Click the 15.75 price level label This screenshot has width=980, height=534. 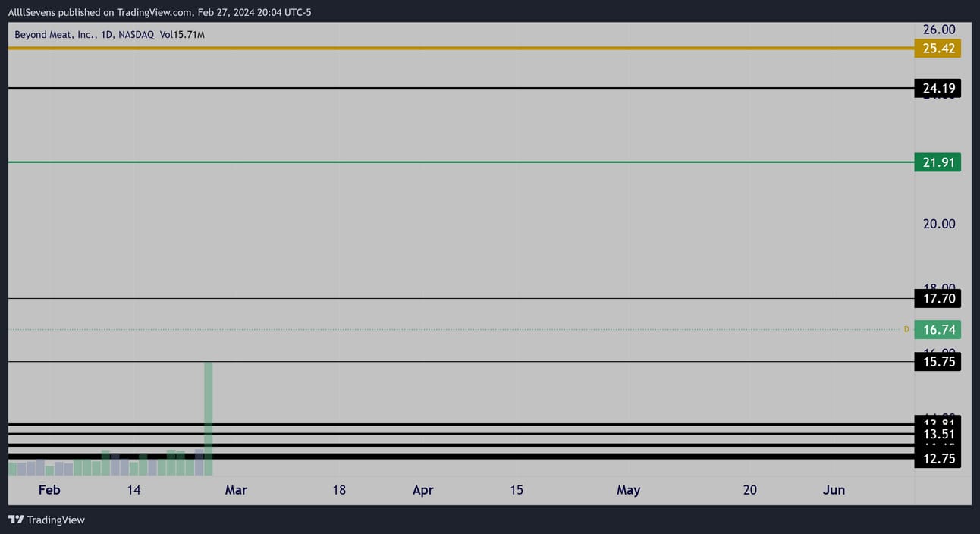tap(938, 362)
